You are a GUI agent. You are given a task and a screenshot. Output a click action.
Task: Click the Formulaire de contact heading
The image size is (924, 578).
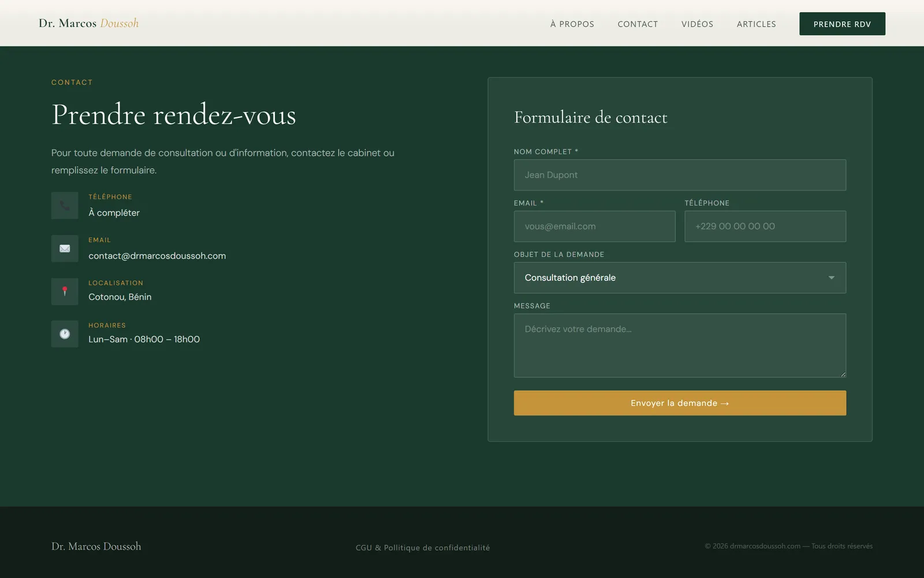(590, 117)
